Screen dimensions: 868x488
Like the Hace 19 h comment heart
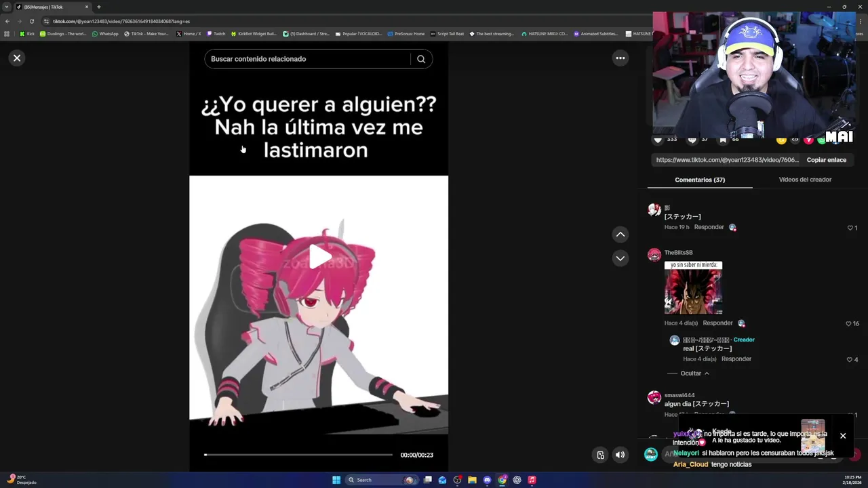point(850,228)
